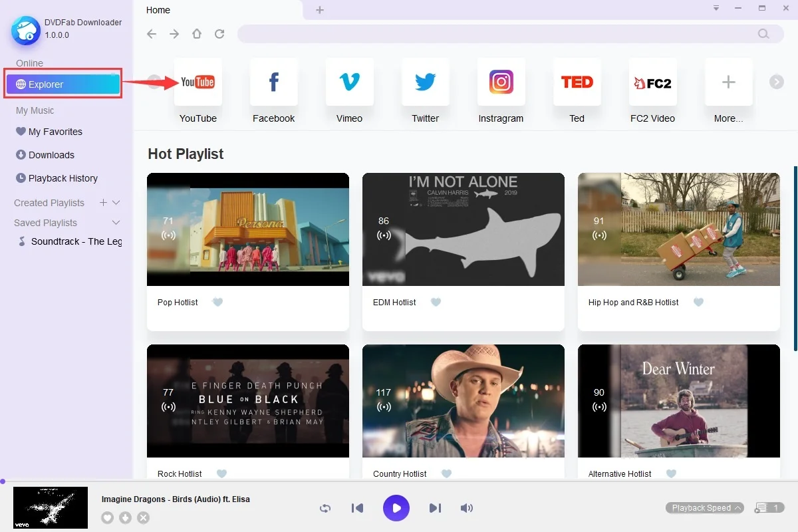Open the Vimeo video service
This screenshot has width=798, height=532.
coord(349,82)
